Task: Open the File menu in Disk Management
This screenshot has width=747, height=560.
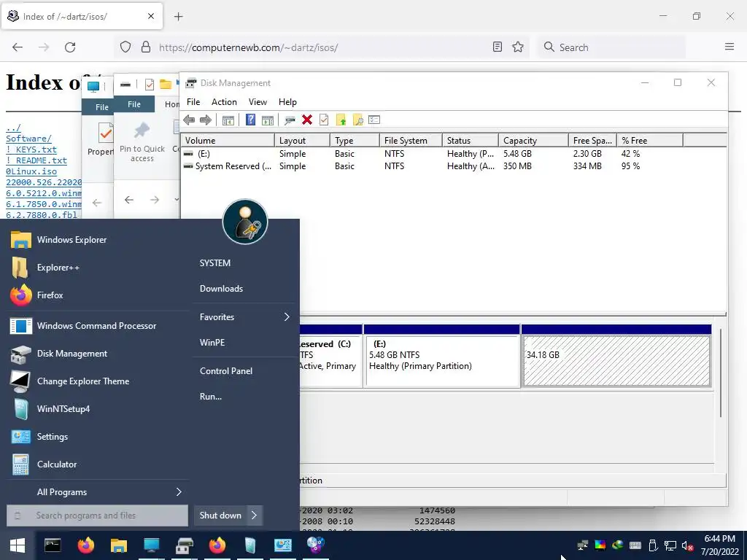Action: (193, 102)
